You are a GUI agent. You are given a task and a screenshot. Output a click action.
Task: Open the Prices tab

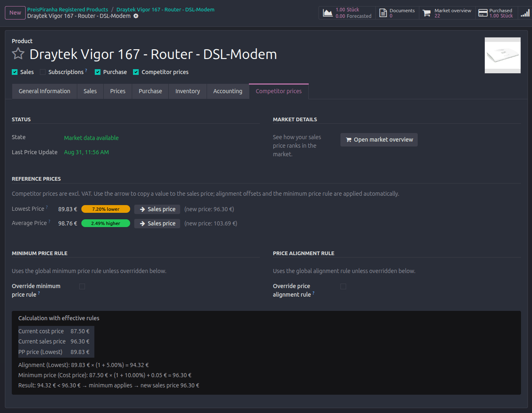click(x=118, y=91)
